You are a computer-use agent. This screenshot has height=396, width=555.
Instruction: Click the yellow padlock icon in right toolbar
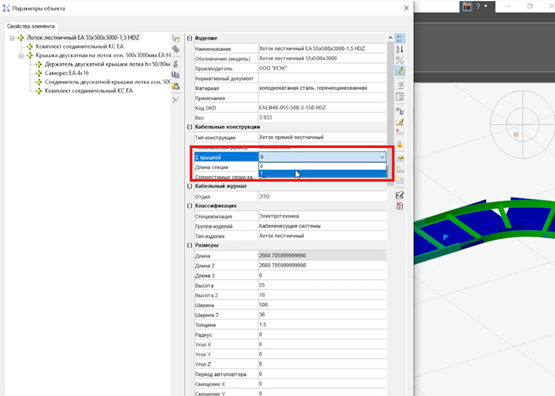pos(400,144)
